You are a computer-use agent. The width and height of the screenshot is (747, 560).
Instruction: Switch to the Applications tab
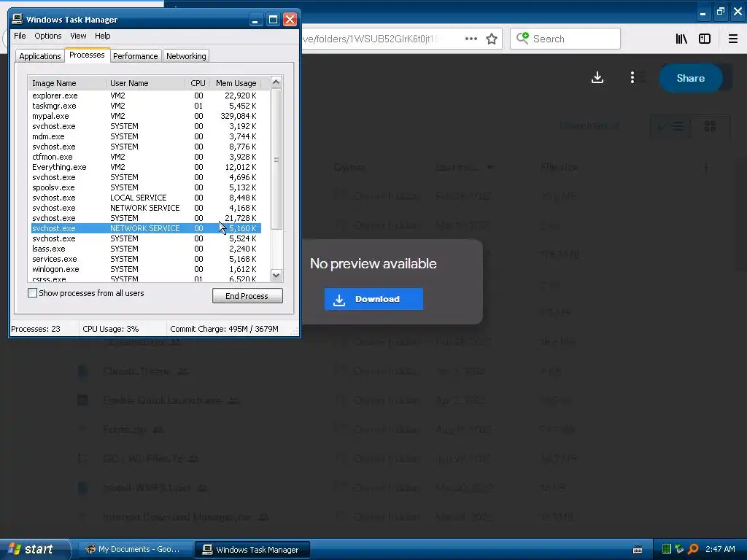tap(40, 56)
